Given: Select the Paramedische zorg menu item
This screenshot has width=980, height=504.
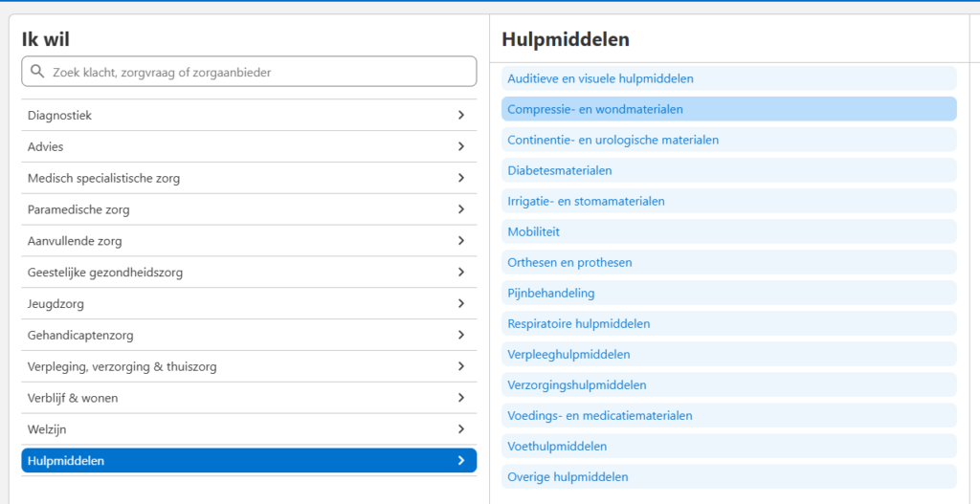Looking at the screenshot, I should (x=78, y=209).
